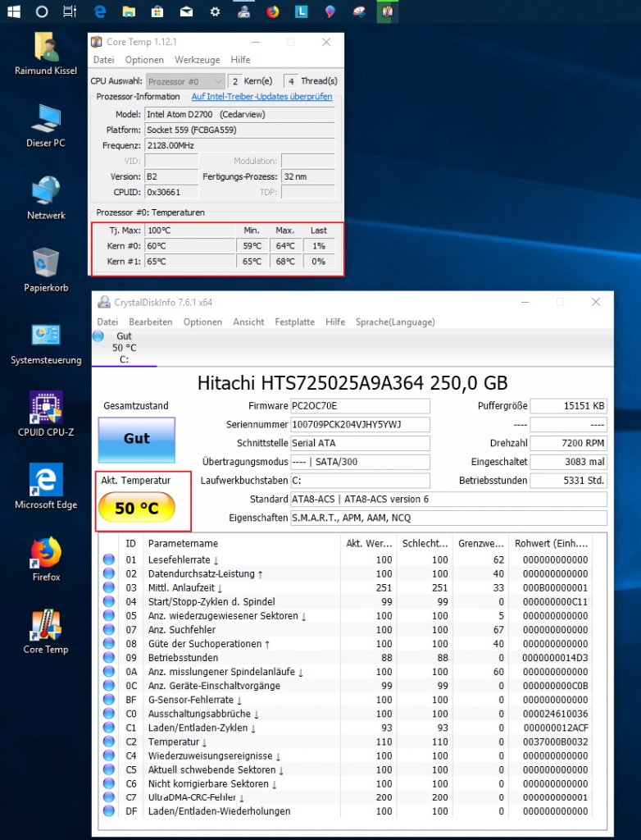Open Werkzeuge menu in Core Temp
The width and height of the screenshot is (641, 840).
pos(197,59)
